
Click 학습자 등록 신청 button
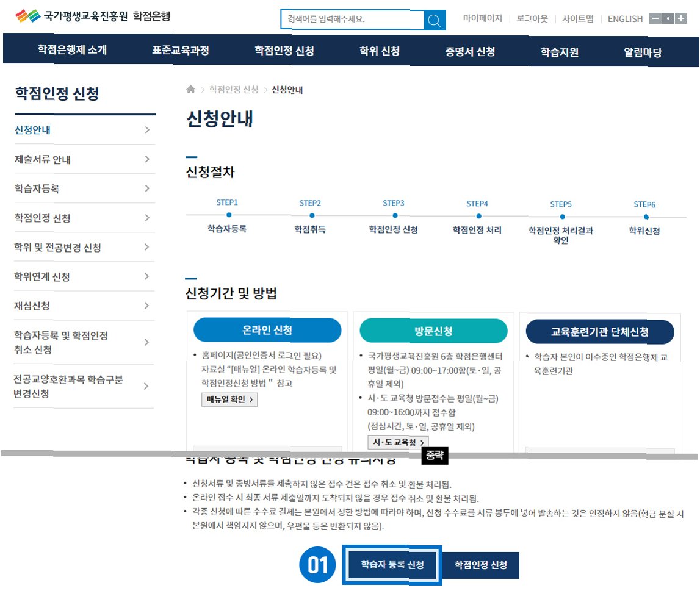pyautogui.click(x=392, y=565)
